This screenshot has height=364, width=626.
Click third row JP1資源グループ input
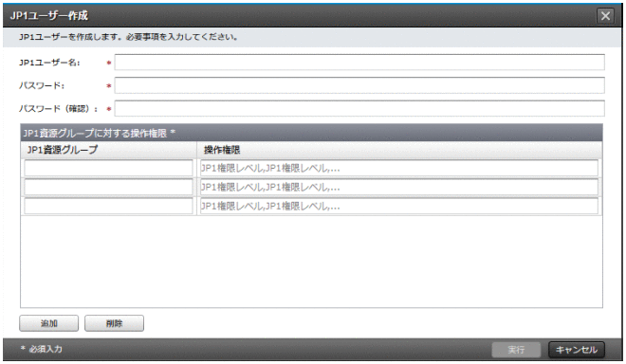click(x=108, y=207)
